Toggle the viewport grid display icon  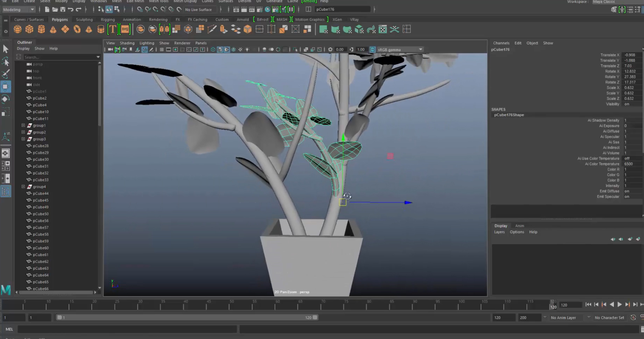[162, 50]
